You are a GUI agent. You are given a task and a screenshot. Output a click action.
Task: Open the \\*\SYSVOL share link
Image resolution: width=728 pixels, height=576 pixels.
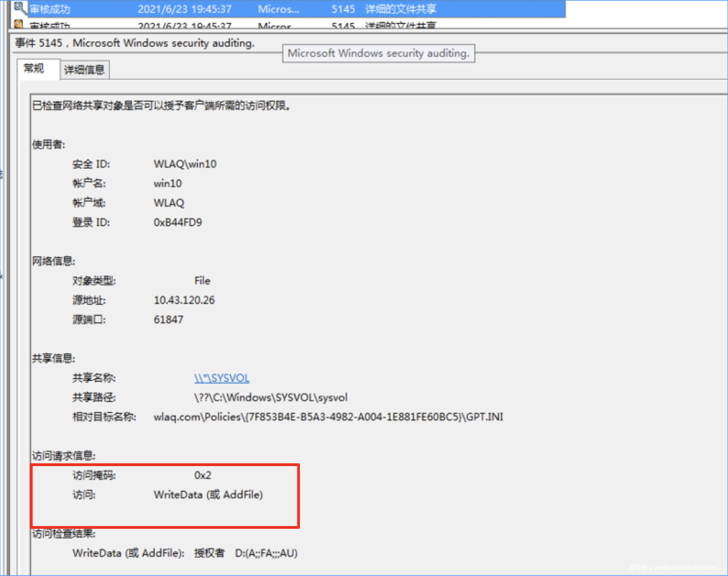tap(222, 378)
